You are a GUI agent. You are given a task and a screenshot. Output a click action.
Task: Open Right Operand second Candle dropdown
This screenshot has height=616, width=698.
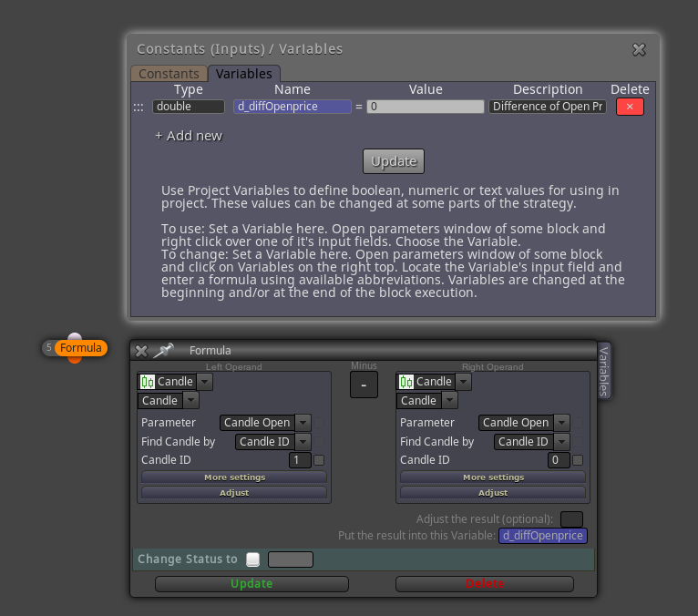[x=449, y=401]
